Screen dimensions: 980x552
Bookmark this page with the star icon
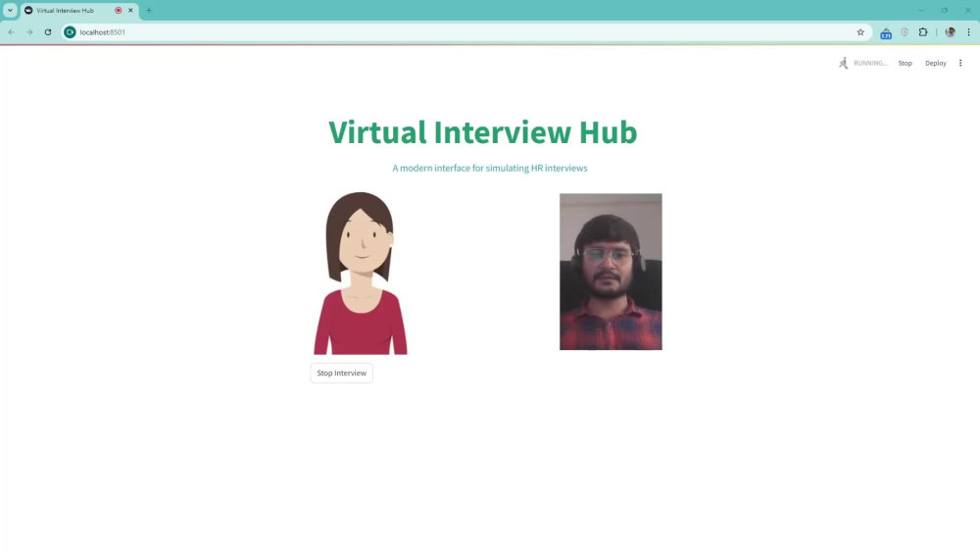tap(860, 32)
